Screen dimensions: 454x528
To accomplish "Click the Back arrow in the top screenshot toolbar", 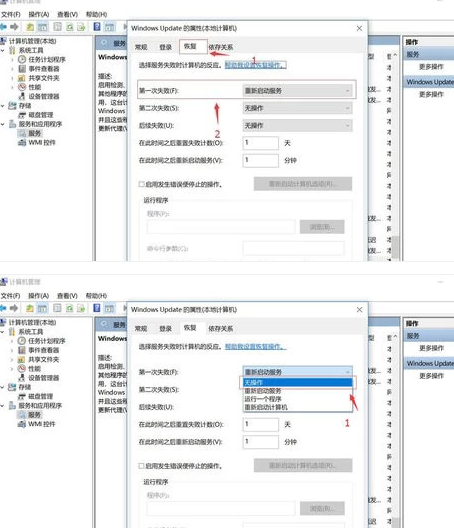I will [3, 27].
